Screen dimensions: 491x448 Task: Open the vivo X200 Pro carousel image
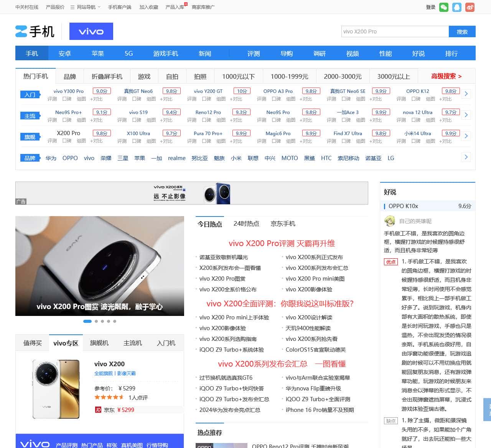(x=100, y=266)
